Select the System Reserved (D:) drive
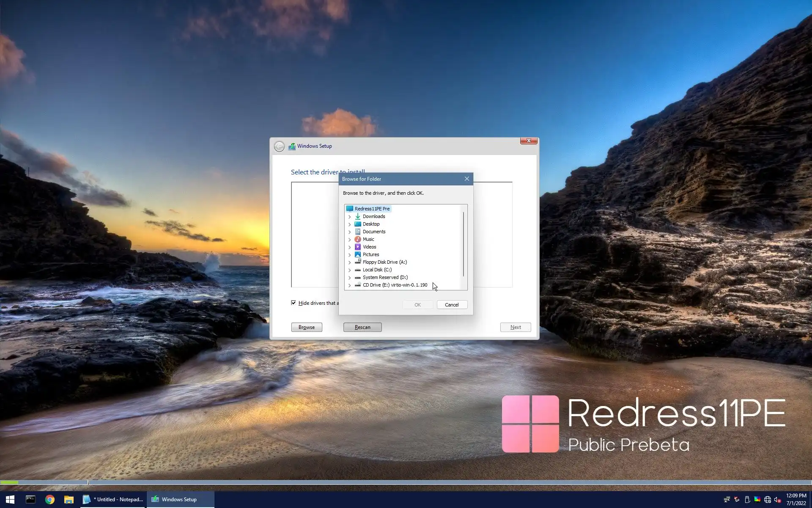 coord(385,277)
